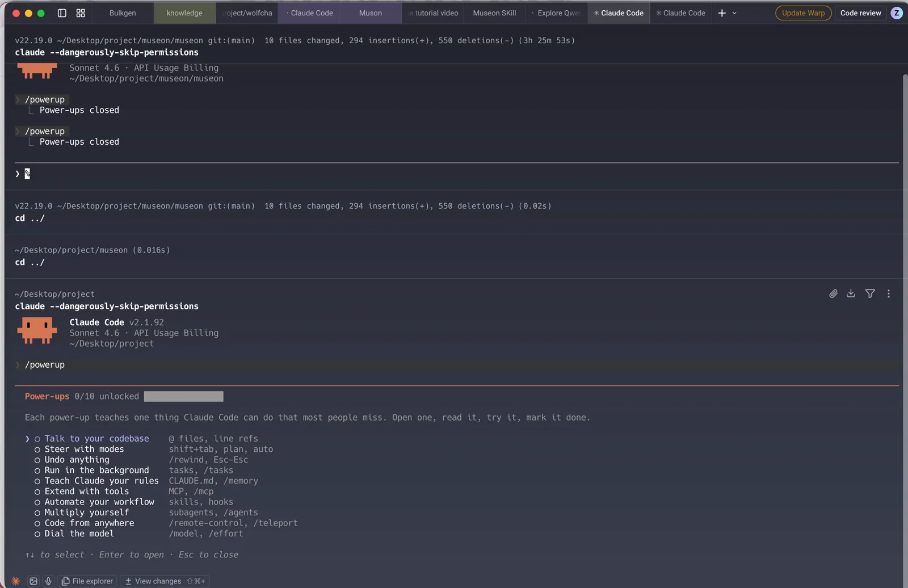Image resolution: width=908 pixels, height=588 pixels.
Task: Click the 'skills, hooks' hint
Action: (201, 502)
